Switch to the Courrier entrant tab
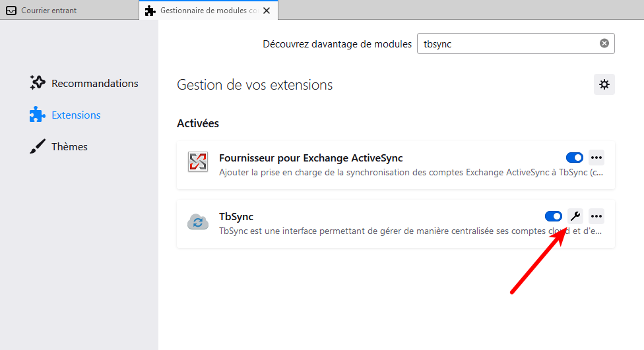The height and width of the screenshot is (350, 644). pyautogui.click(x=69, y=11)
